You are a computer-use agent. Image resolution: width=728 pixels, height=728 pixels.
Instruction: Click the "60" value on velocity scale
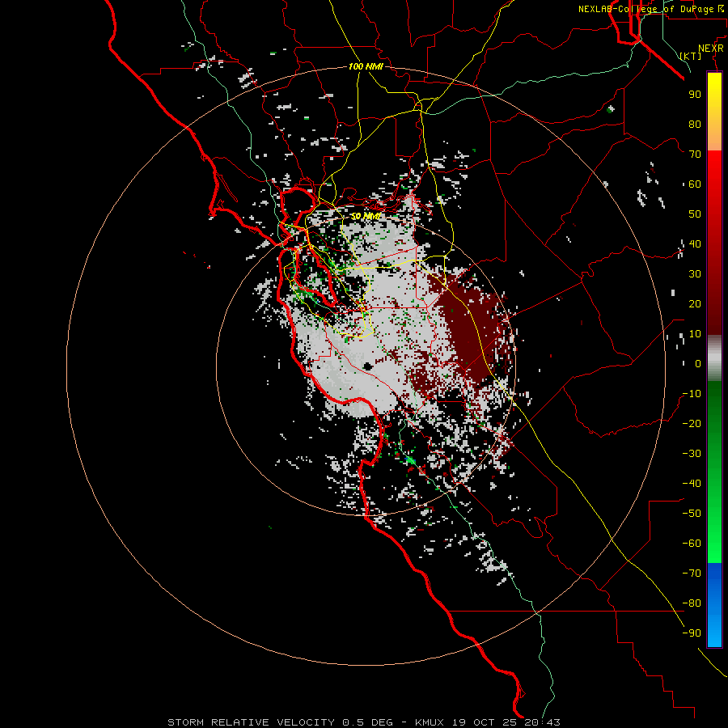pyautogui.click(x=695, y=184)
